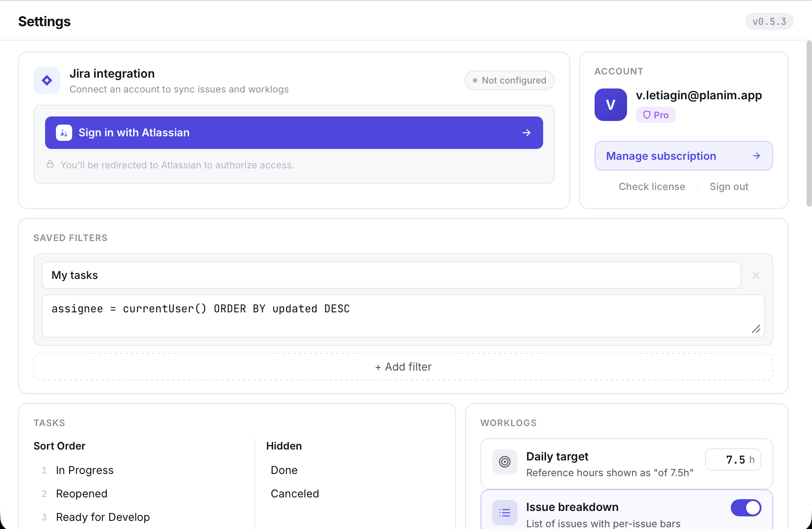Grab the JQL textarea resize handle
The image size is (812, 529).
pos(757,329)
